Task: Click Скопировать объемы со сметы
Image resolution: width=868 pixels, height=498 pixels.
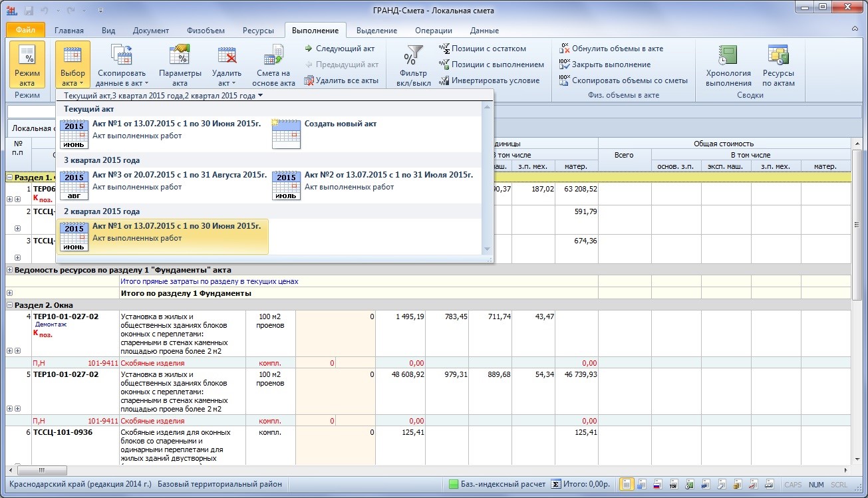Action: tap(623, 80)
